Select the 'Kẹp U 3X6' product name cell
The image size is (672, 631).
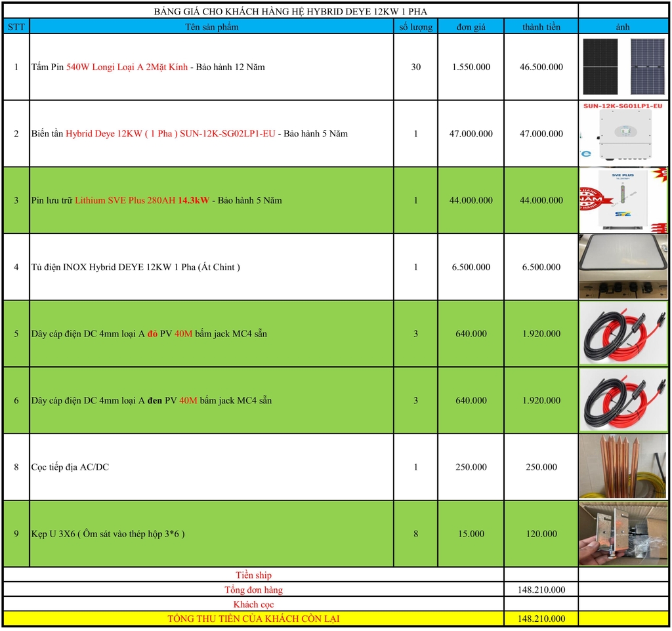(x=212, y=534)
